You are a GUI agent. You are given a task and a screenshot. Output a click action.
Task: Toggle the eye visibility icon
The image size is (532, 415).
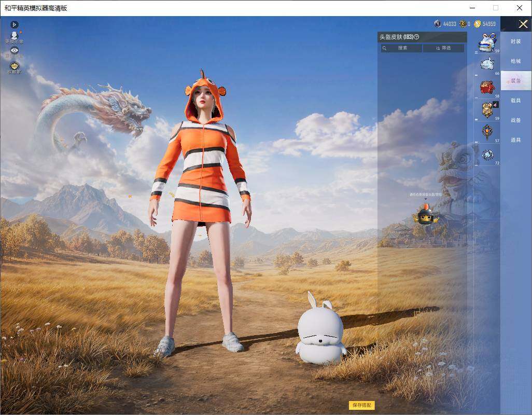pos(14,50)
